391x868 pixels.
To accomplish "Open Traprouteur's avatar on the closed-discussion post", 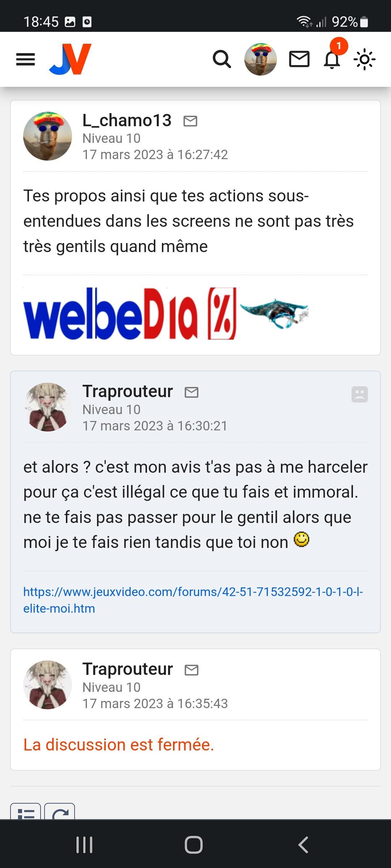I will tap(48, 685).
